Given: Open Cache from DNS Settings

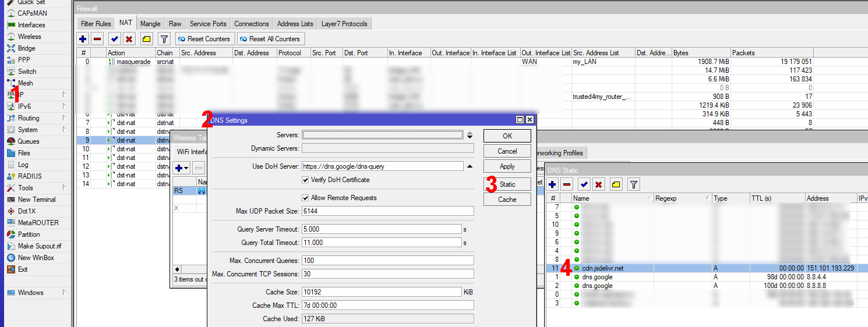Looking at the screenshot, I should (x=507, y=200).
